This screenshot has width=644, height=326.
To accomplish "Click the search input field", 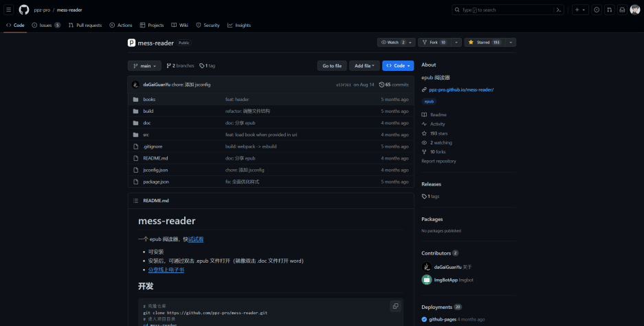I will (x=508, y=10).
